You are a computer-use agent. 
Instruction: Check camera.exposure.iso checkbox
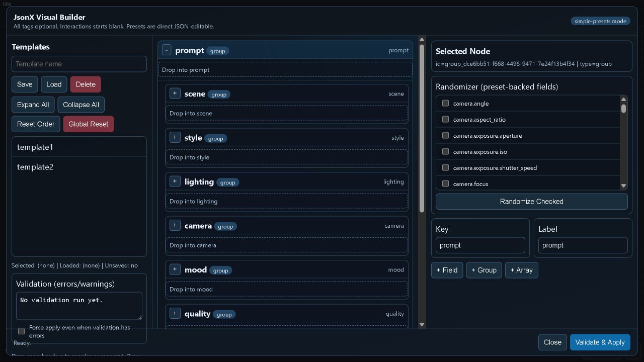coord(445,151)
